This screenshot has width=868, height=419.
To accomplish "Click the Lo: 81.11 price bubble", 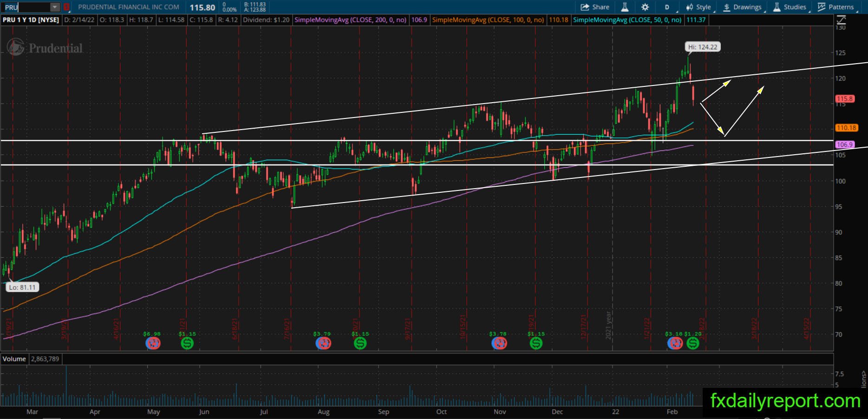I will pos(22,287).
